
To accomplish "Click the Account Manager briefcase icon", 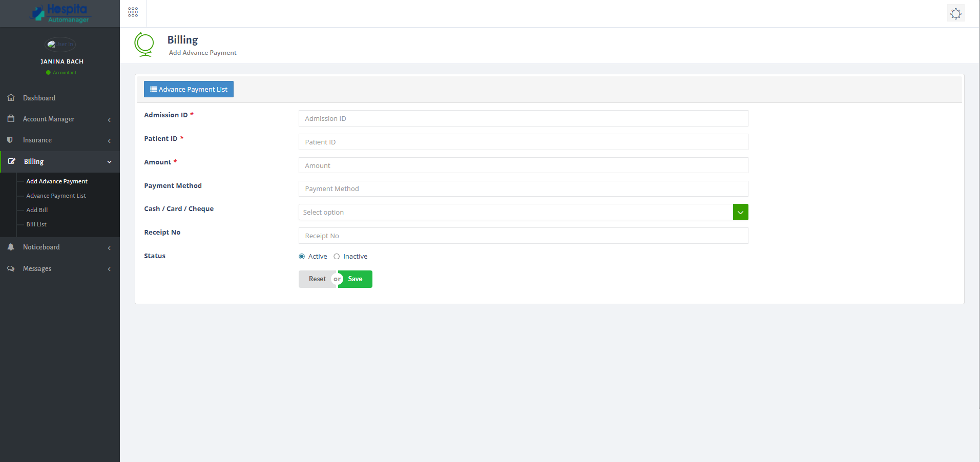I will coord(11,118).
